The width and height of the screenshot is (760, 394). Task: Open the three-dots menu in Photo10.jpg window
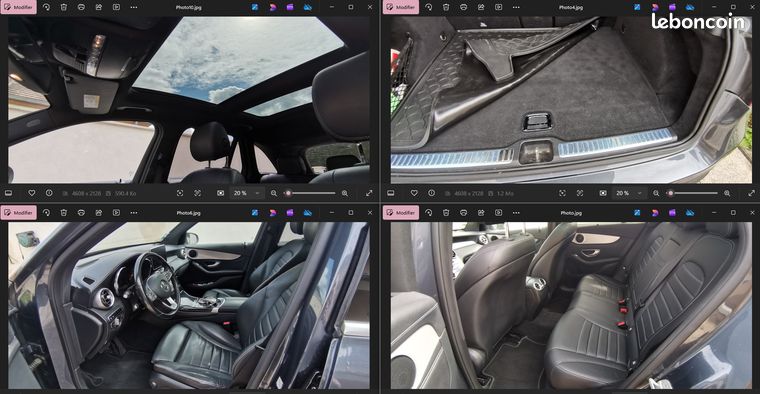click(134, 7)
